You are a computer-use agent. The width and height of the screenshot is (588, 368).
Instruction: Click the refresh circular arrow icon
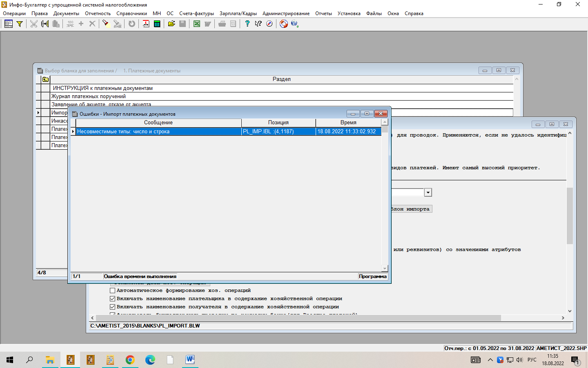(131, 24)
